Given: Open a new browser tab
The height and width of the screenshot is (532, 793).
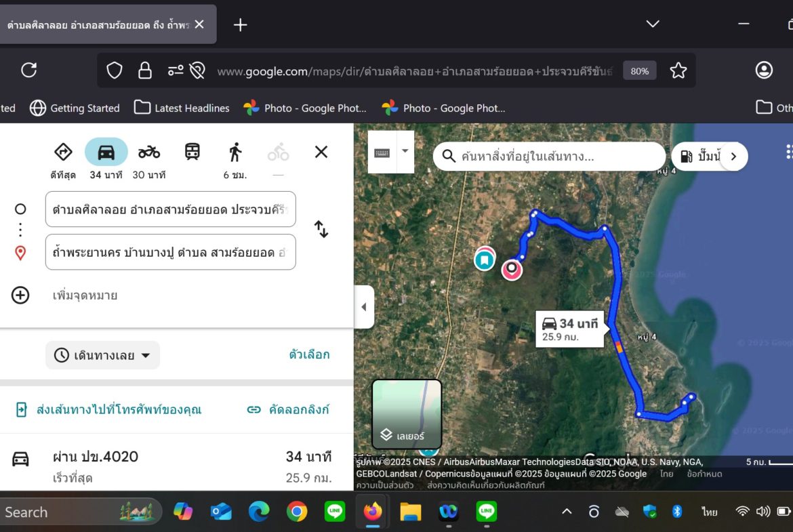Looking at the screenshot, I should coord(240,25).
